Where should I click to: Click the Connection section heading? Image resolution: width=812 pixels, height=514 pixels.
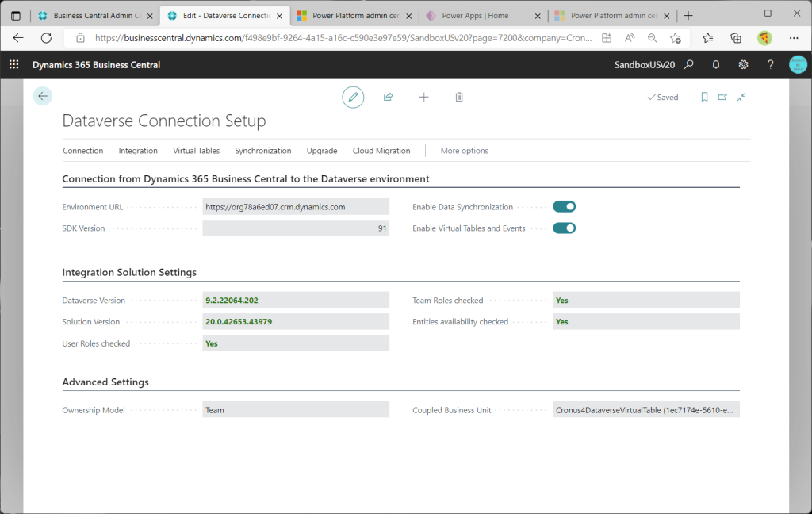coord(246,178)
